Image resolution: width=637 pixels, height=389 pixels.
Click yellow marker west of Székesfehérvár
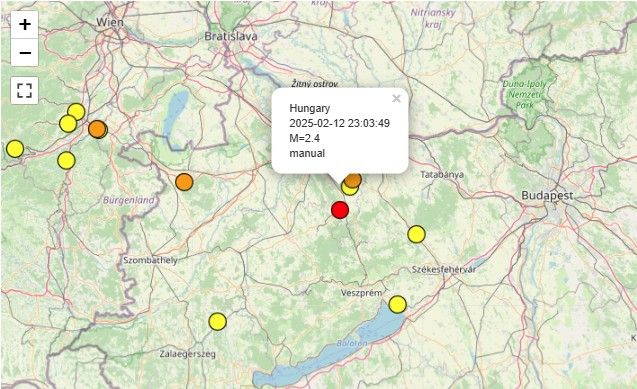(x=416, y=234)
